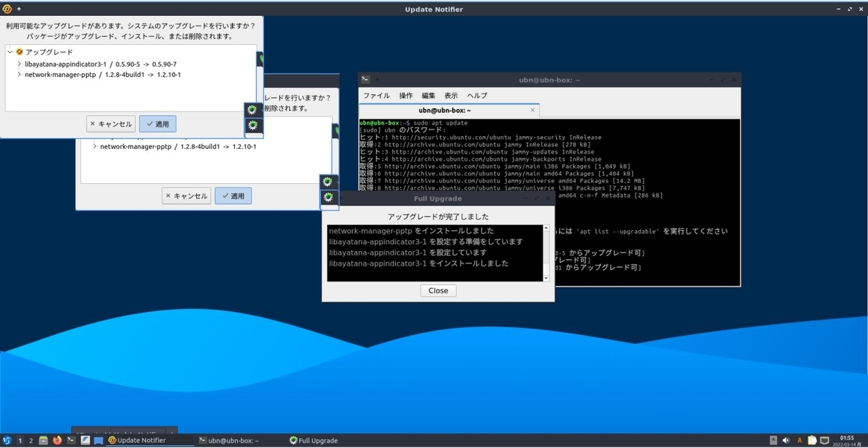The width and height of the screenshot is (868, 448).
Task: Apply upgrades with the 適用 button
Action: (x=158, y=124)
